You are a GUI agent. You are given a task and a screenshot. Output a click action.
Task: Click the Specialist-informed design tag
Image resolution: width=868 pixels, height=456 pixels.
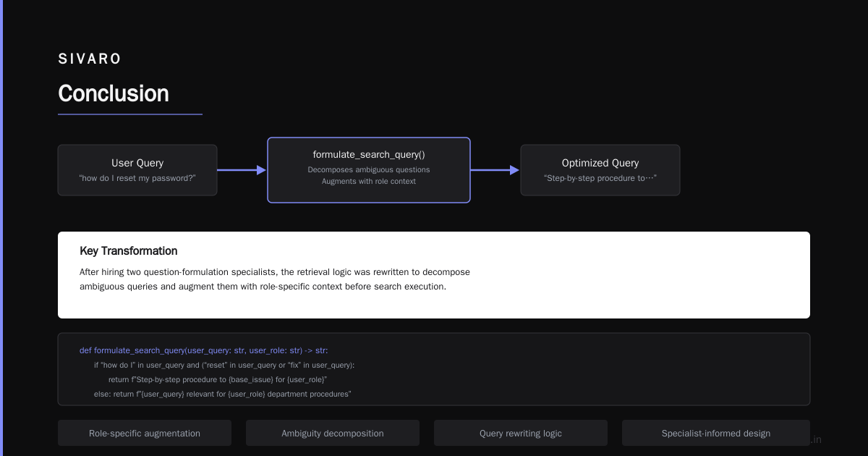click(x=716, y=433)
